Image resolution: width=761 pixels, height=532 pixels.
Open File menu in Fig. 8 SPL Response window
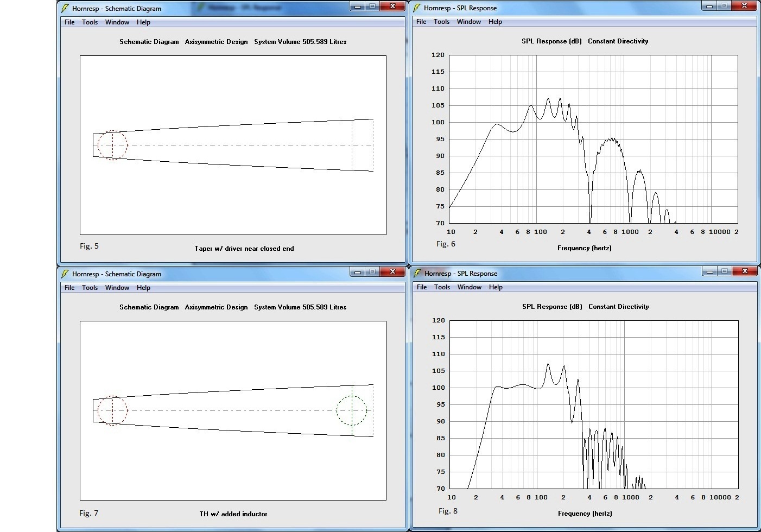[x=422, y=287]
